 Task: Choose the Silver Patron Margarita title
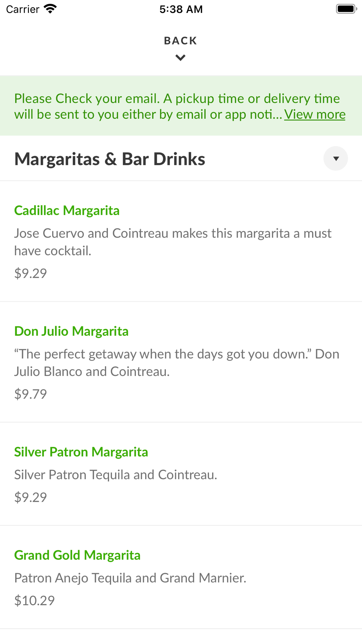click(81, 452)
